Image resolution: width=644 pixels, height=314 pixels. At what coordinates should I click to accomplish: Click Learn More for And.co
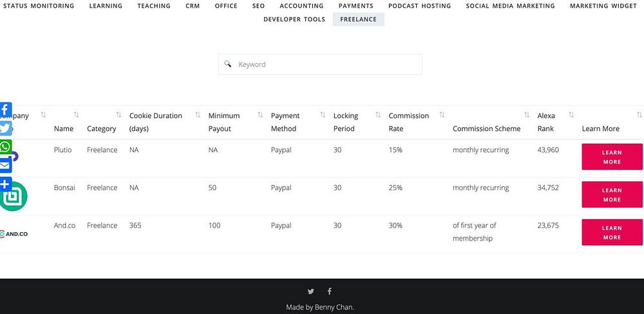point(611,232)
